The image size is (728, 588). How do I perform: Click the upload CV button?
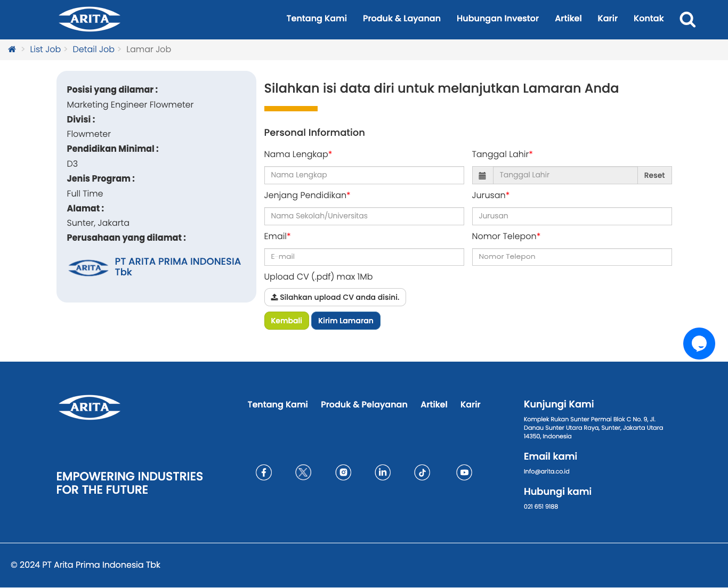(335, 297)
